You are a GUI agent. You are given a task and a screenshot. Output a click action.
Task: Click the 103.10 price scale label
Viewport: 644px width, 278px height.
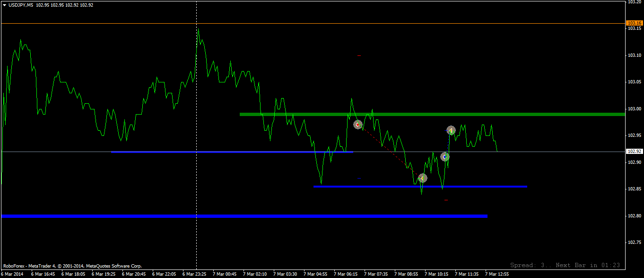point(634,55)
